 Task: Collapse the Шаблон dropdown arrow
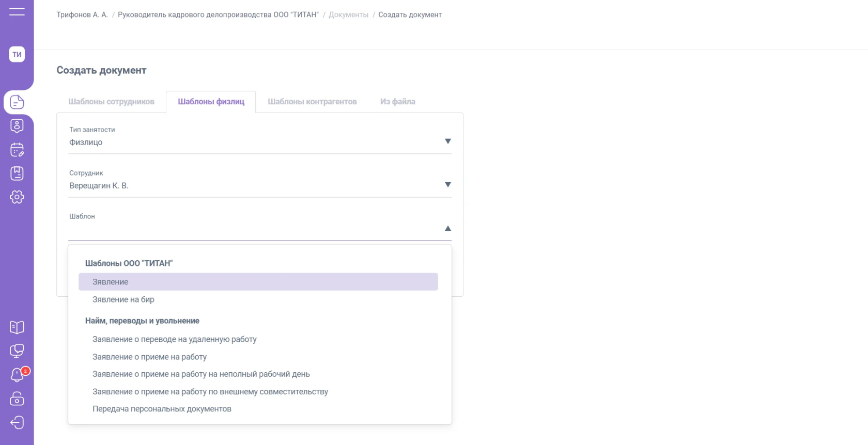coord(448,228)
